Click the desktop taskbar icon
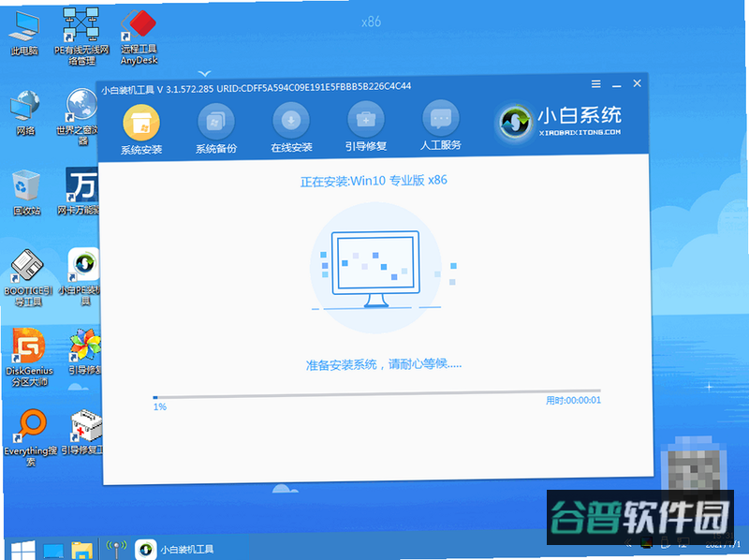 [x=53, y=551]
